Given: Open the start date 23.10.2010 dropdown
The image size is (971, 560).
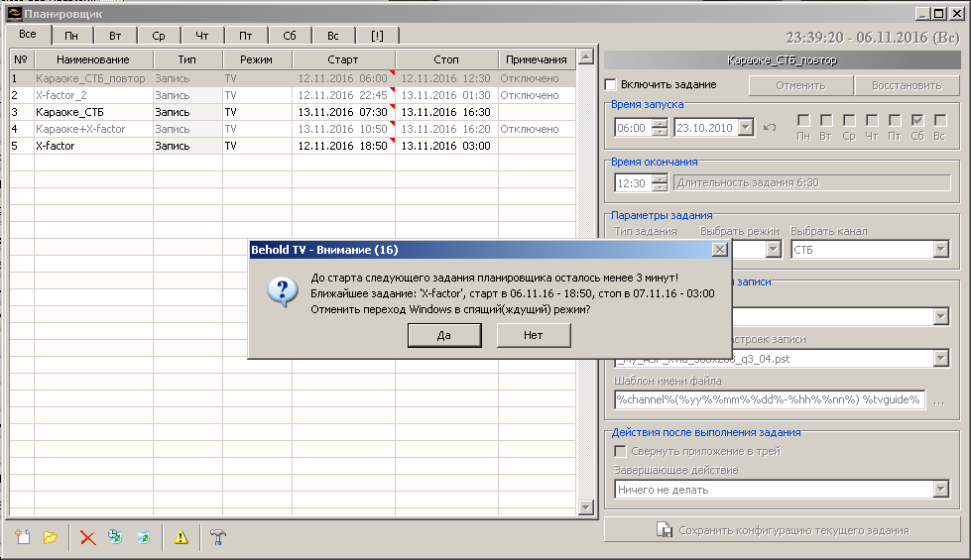Looking at the screenshot, I should [x=745, y=128].
